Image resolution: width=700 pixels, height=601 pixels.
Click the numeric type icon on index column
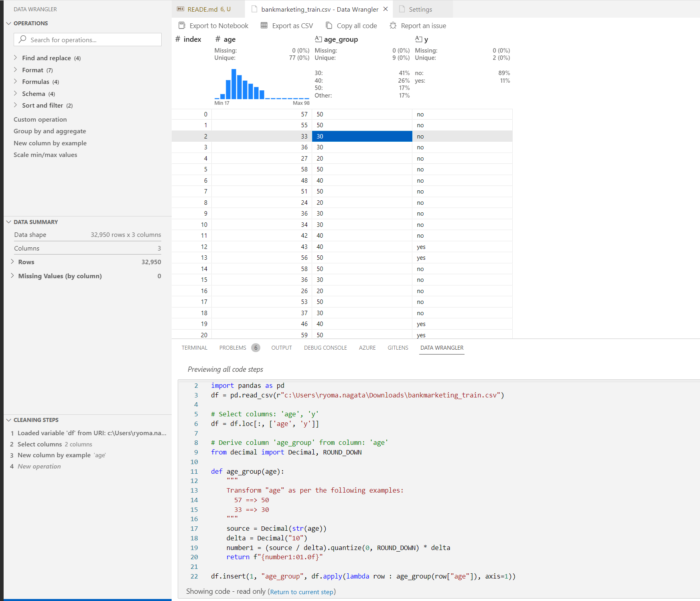click(177, 39)
